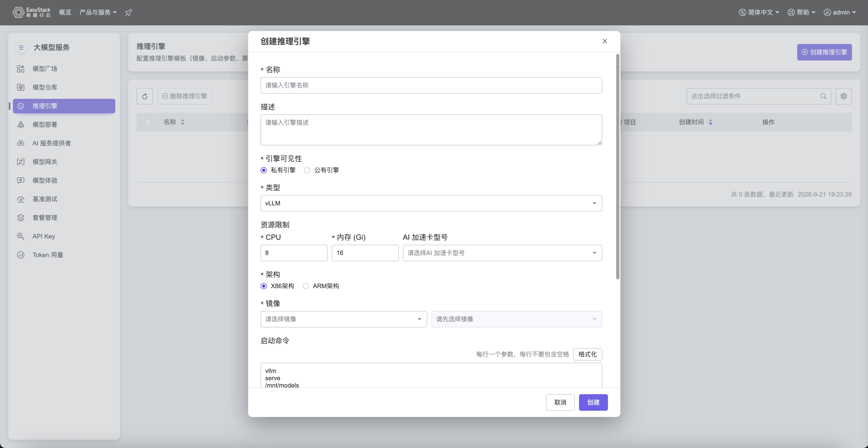Open the 类型 vLLM dropdown
The height and width of the screenshot is (448, 868).
[431, 203]
